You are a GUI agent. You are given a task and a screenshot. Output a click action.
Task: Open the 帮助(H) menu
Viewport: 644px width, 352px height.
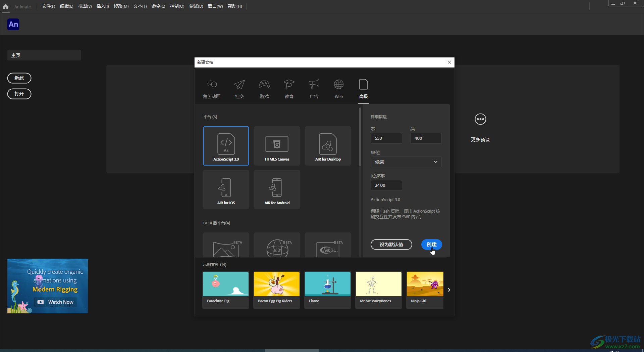coord(235,6)
